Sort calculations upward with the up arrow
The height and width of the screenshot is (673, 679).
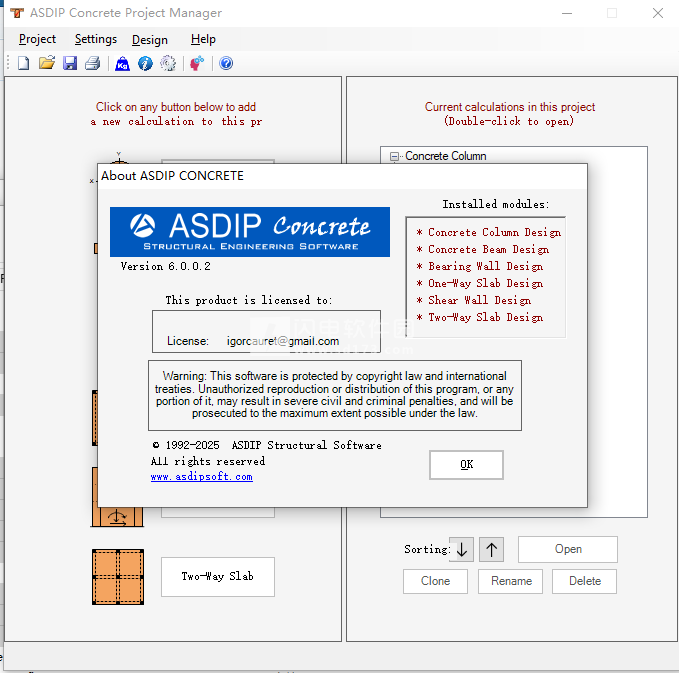point(491,550)
